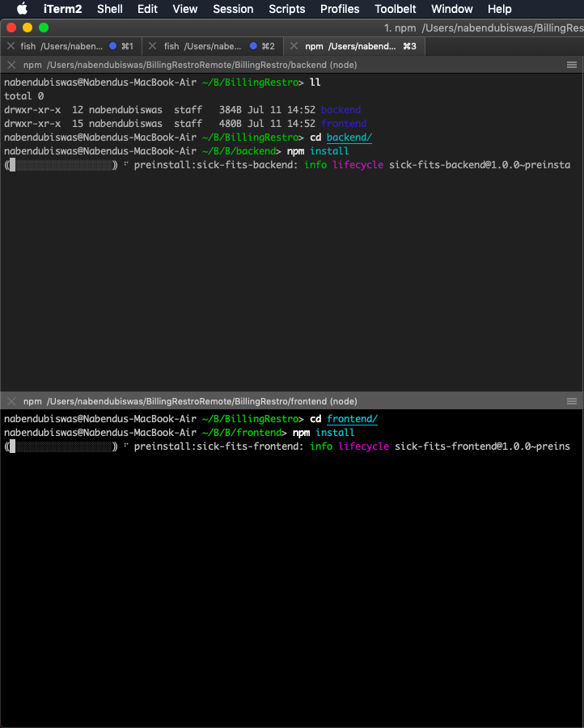Open the Help menu
Viewport: 584px width, 728px height.
pyautogui.click(x=500, y=9)
